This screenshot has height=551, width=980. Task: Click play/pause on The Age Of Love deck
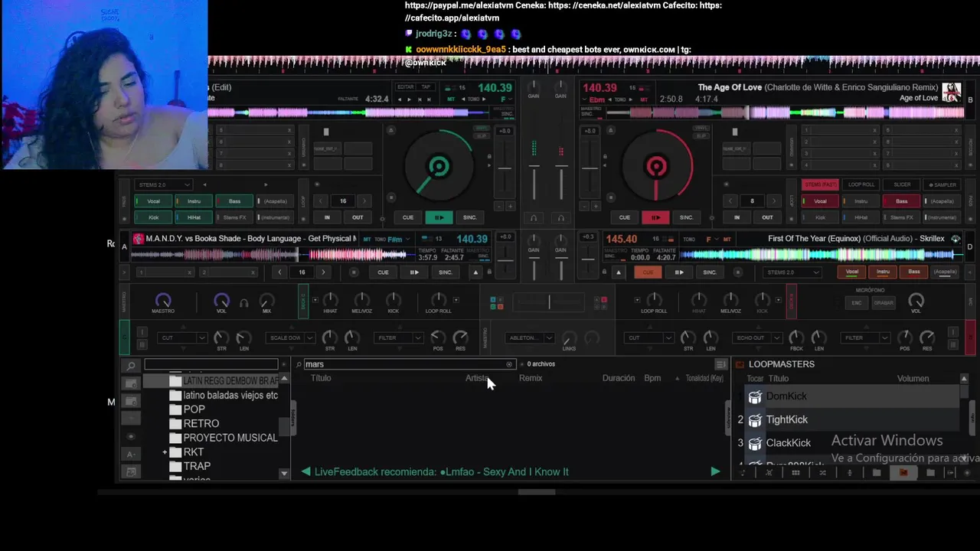tap(655, 217)
